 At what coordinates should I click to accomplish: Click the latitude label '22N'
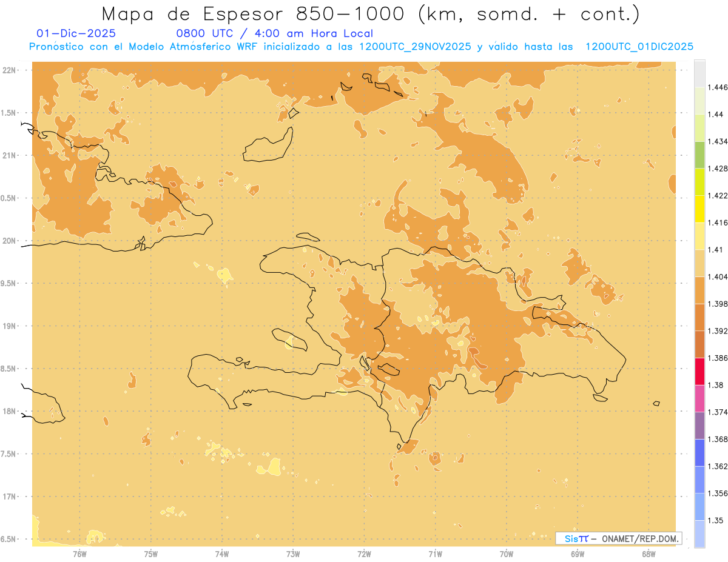tap(10, 70)
